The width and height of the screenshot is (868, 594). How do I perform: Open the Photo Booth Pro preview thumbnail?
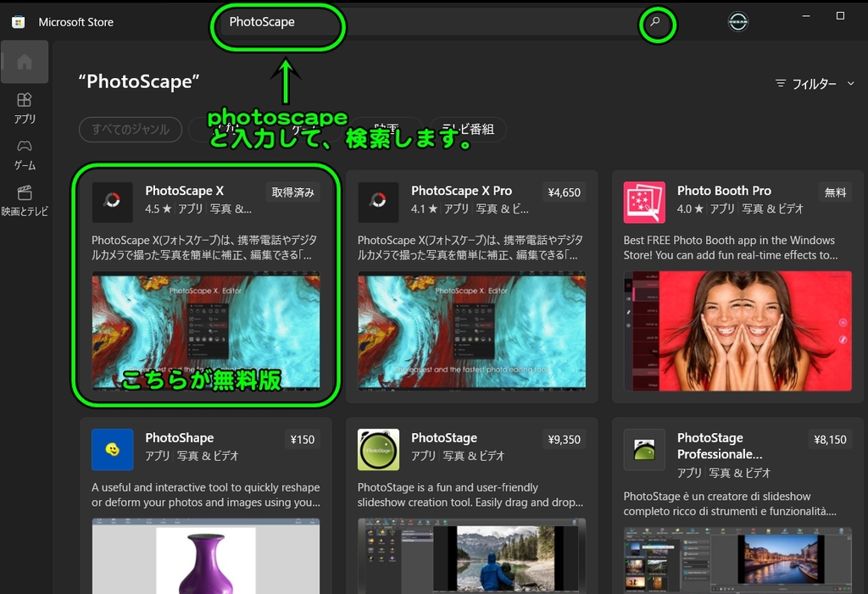737,330
